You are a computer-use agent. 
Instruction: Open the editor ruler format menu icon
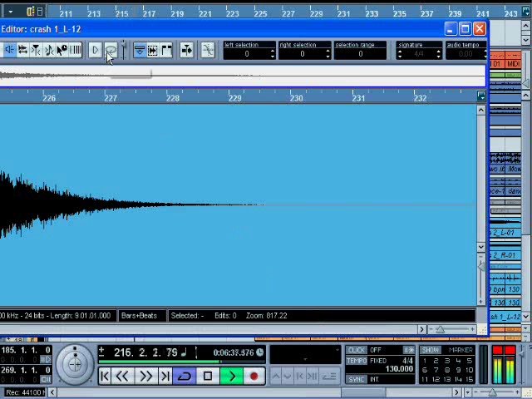(480, 96)
